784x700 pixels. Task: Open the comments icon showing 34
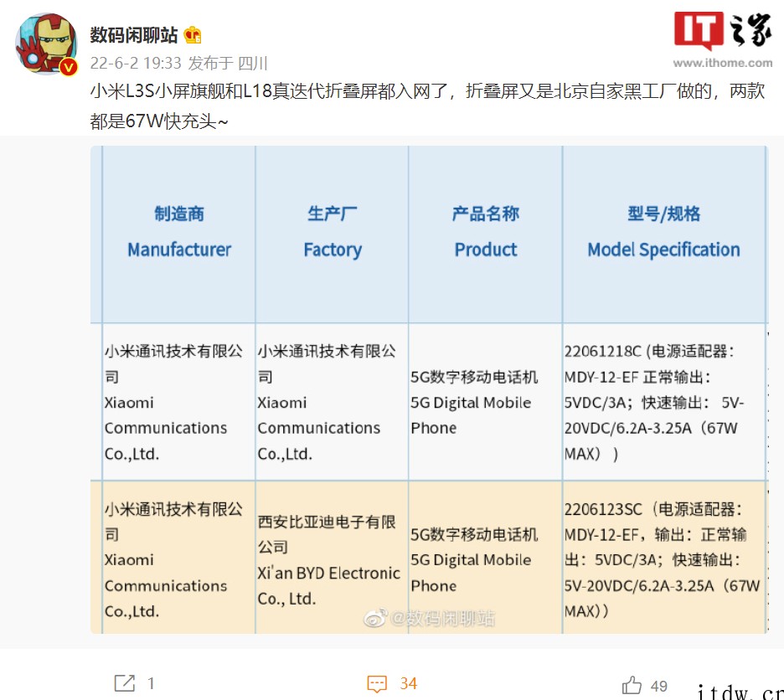pyautogui.click(x=377, y=683)
